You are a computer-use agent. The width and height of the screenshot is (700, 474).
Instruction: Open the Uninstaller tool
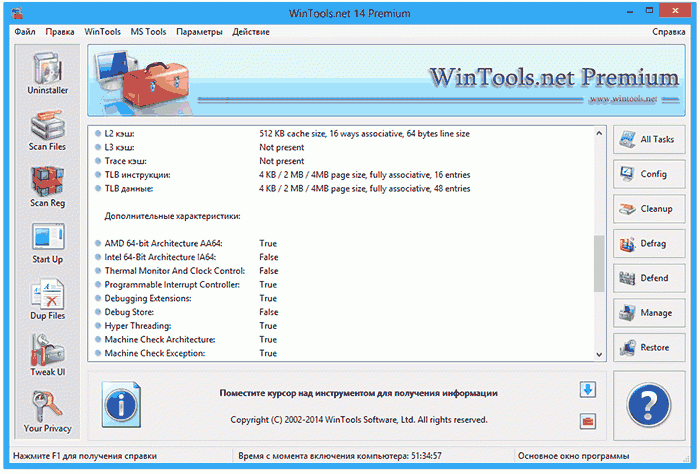[47, 73]
